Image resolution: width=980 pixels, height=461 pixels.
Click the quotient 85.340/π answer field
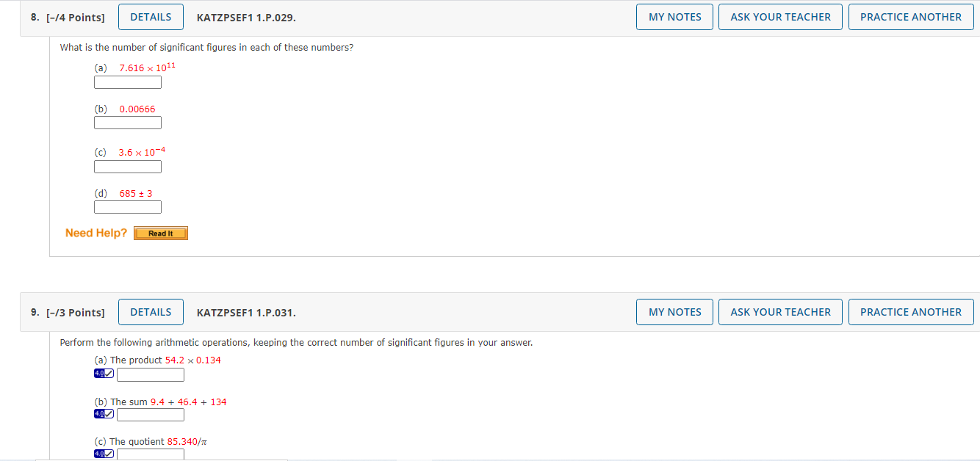[151, 454]
